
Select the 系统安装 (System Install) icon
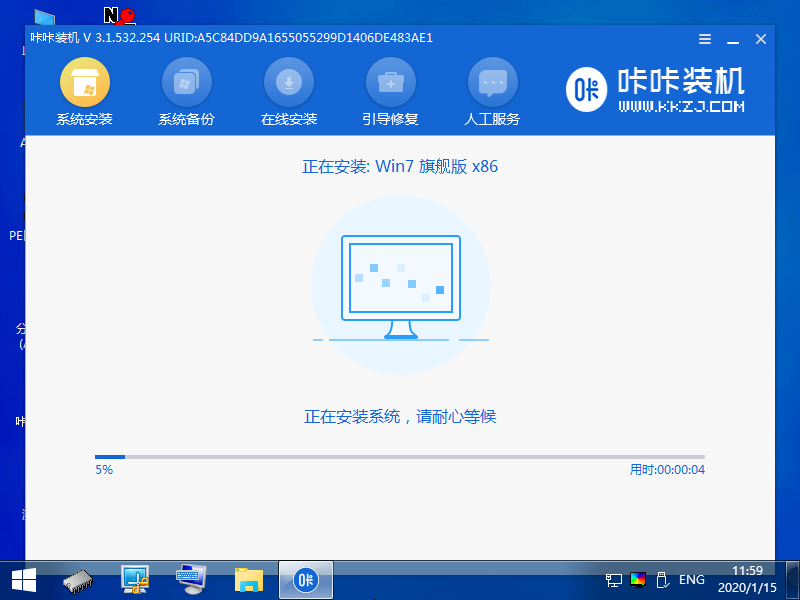pyautogui.click(x=84, y=90)
